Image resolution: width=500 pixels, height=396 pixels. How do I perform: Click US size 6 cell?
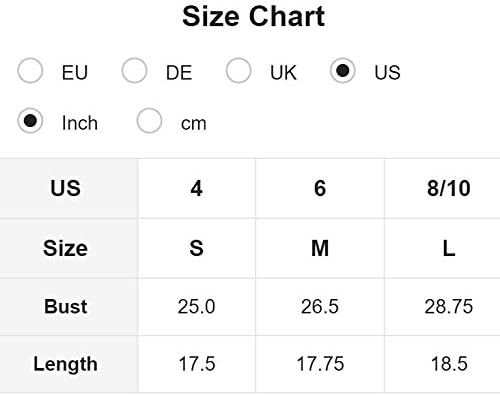pos(320,188)
